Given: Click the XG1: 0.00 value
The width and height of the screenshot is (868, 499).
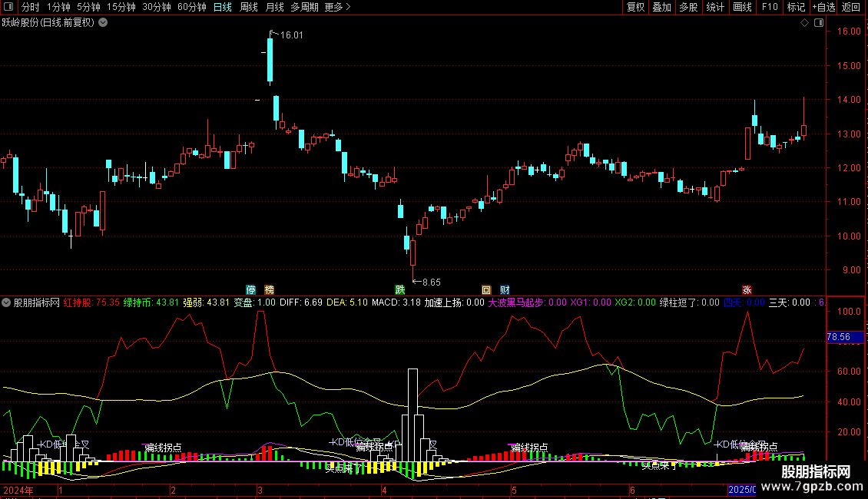Looking at the screenshot, I should [591, 302].
